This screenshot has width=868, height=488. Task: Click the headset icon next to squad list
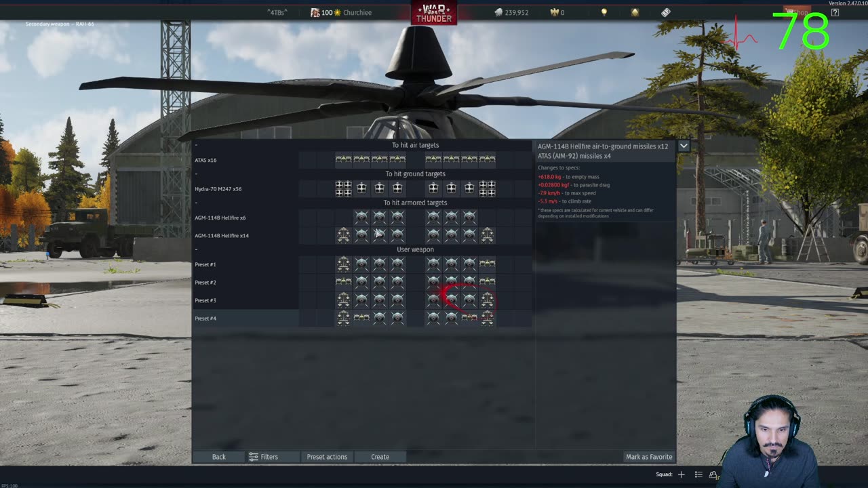click(713, 474)
